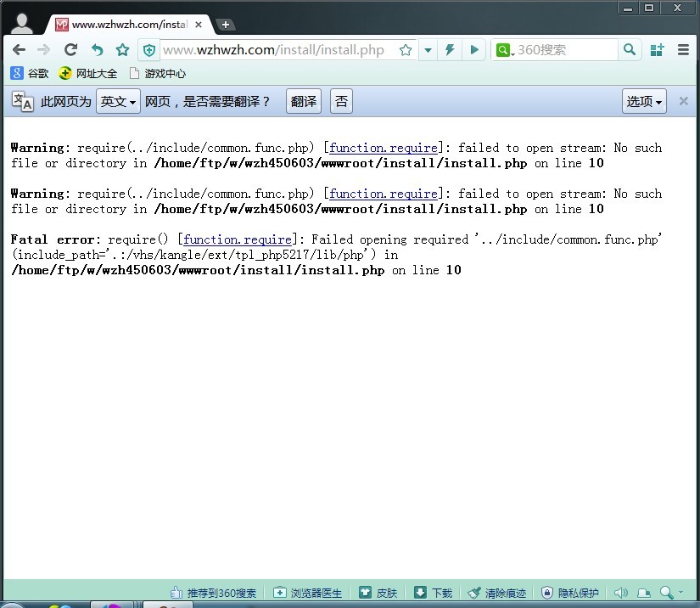This screenshot has height=608, width=700.
Task: Click the 360 search magnifier icon
Action: click(x=630, y=50)
